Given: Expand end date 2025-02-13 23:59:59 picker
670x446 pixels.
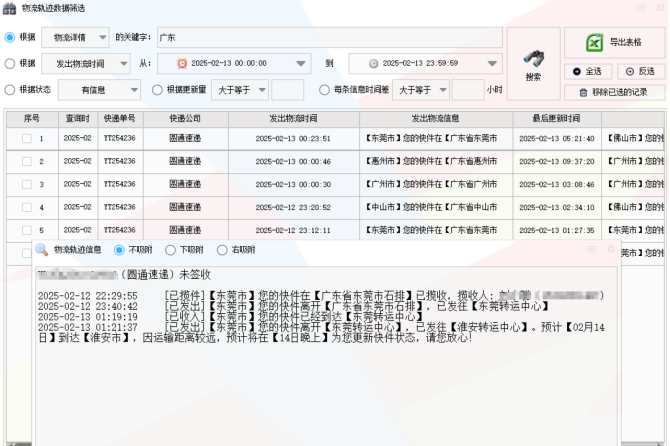Looking at the screenshot, I should coord(492,64).
